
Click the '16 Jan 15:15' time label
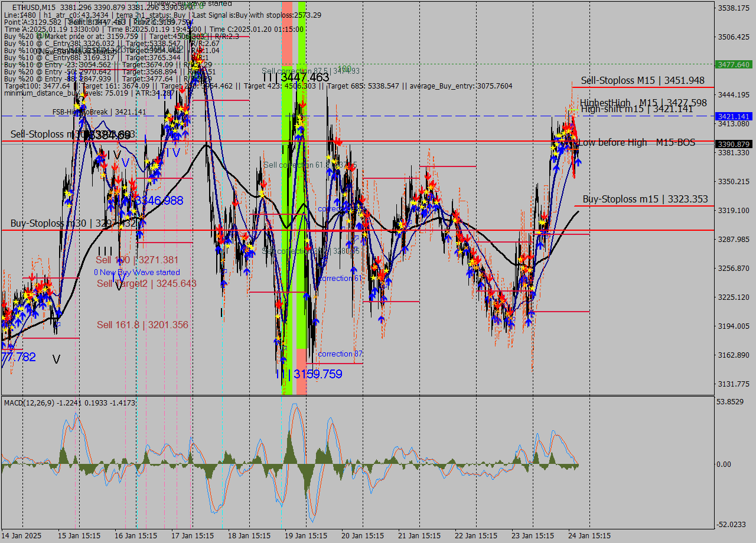click(136, 536)
